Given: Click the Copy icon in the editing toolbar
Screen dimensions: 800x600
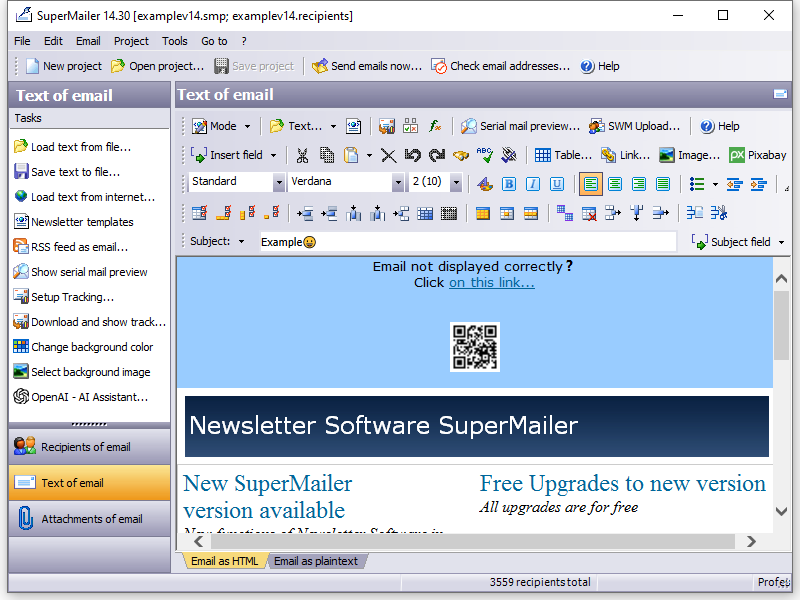Looking at the screenshot, I should coord(327,155).
